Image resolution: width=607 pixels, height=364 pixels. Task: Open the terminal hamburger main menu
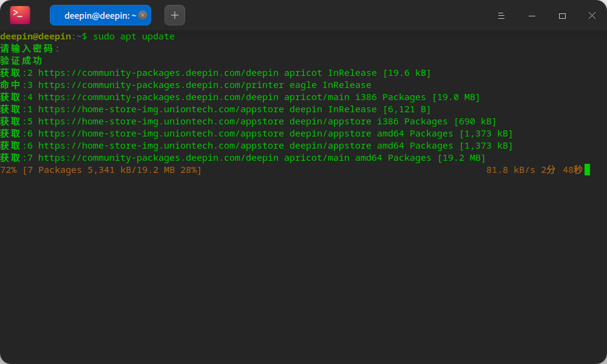coord(501,15)
